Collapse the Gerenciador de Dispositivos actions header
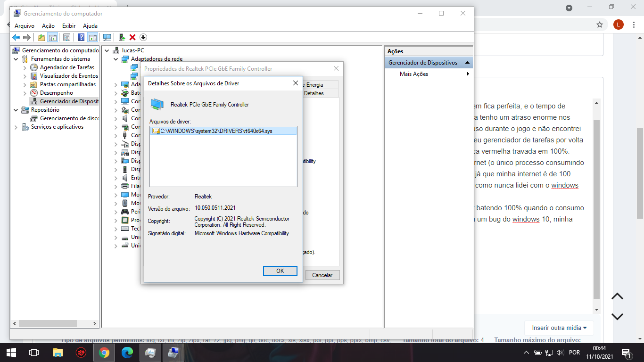 coord(467,63)
